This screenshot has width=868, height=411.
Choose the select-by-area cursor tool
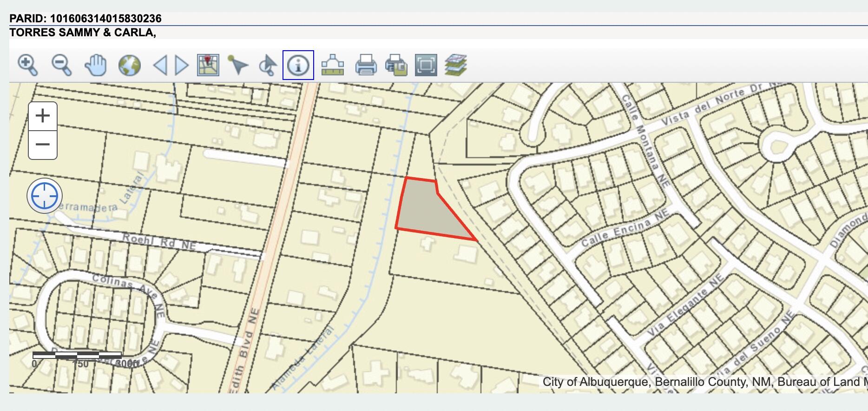pyautogui.click(x=268, y=65)
